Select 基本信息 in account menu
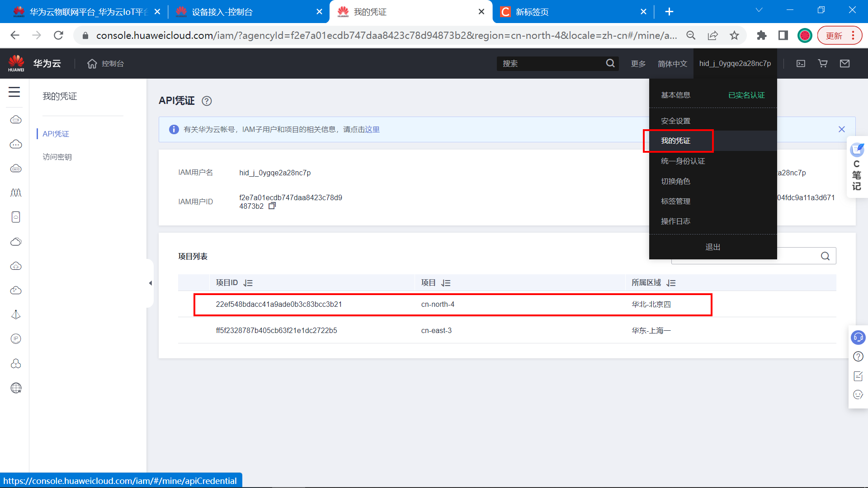 [675, 95]
